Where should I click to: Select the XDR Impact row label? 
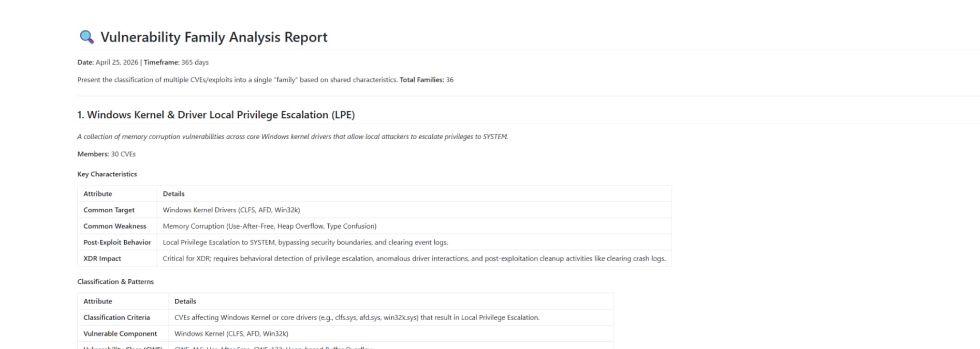coord(102,259)
